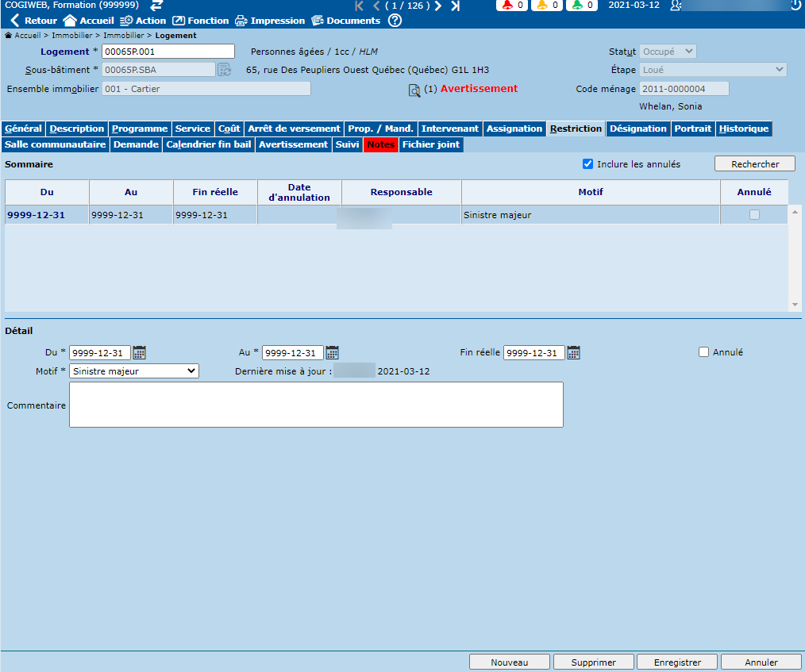Viewport: 805px width, 672px height.
Task: Open the red Notes tab
Action: tap(380, 144)
